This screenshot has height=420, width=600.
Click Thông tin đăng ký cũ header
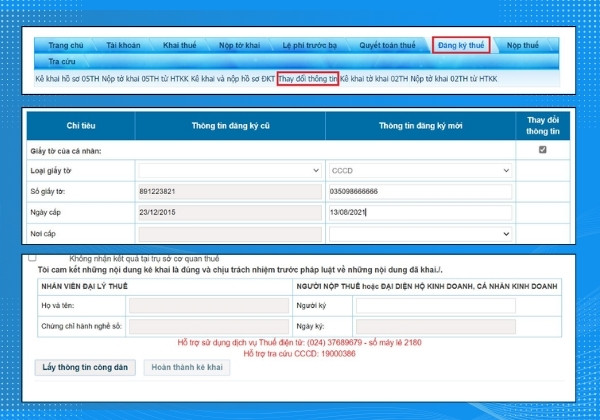click(230, 125)
